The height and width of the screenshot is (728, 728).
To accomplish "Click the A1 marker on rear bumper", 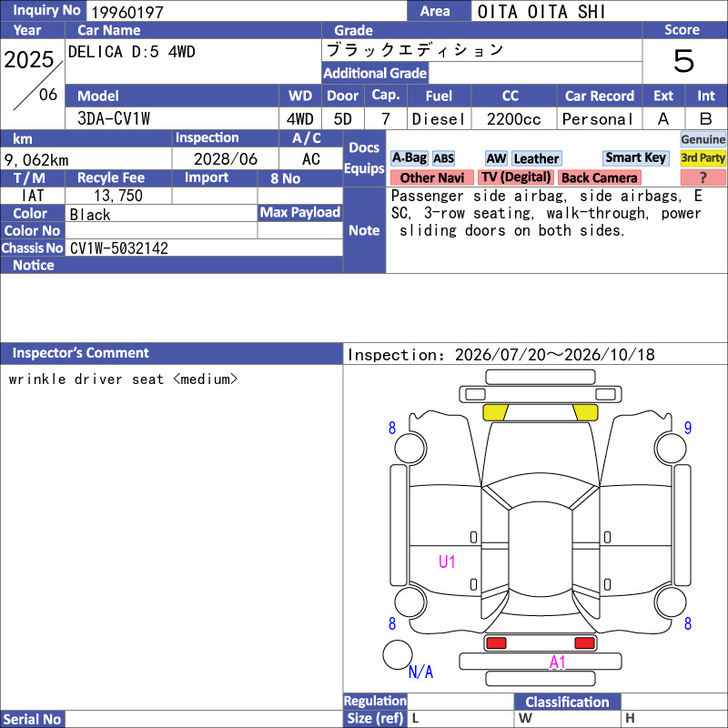I will tap(557, 662).
